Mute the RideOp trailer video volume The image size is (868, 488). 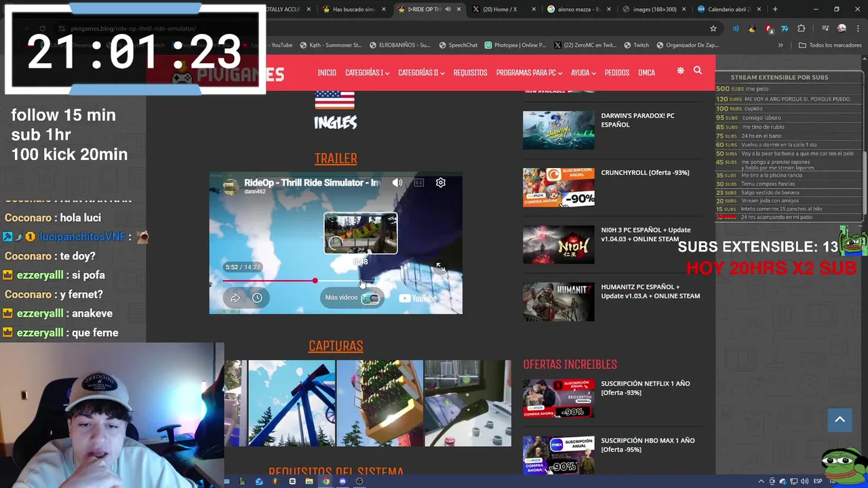pos(397,182)
